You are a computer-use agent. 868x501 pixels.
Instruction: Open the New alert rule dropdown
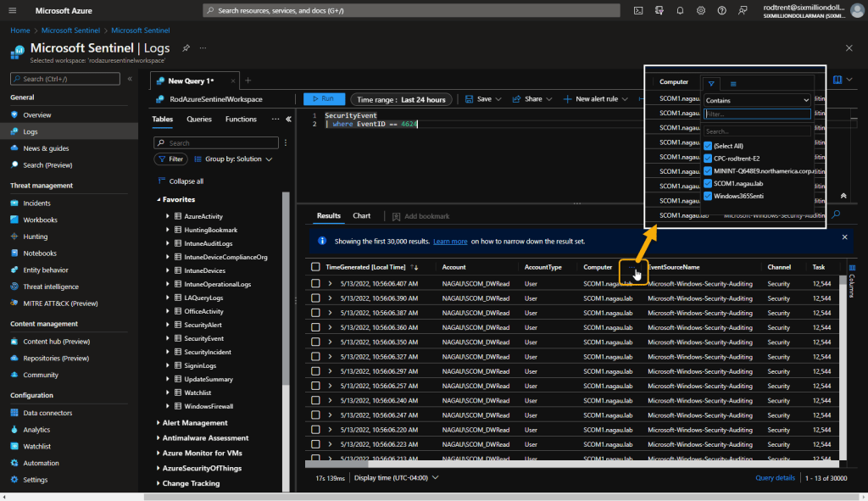tap(596, 99)
